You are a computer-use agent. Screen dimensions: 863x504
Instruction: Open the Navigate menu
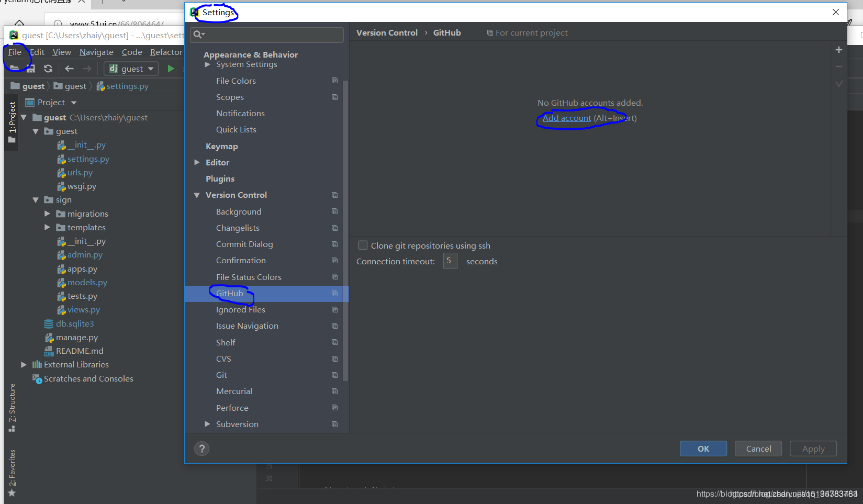pos(96,52)
